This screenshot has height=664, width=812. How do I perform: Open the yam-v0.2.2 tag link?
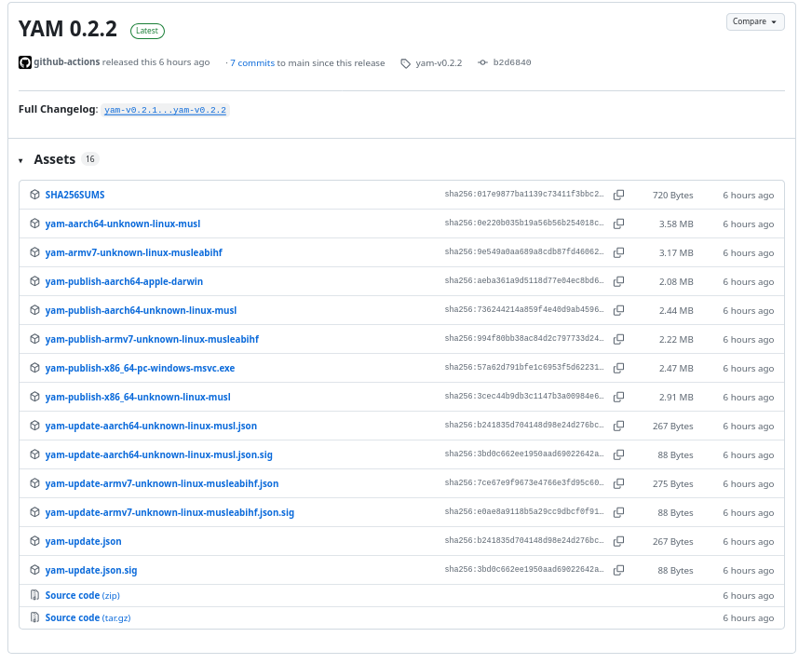coord(439,62)
